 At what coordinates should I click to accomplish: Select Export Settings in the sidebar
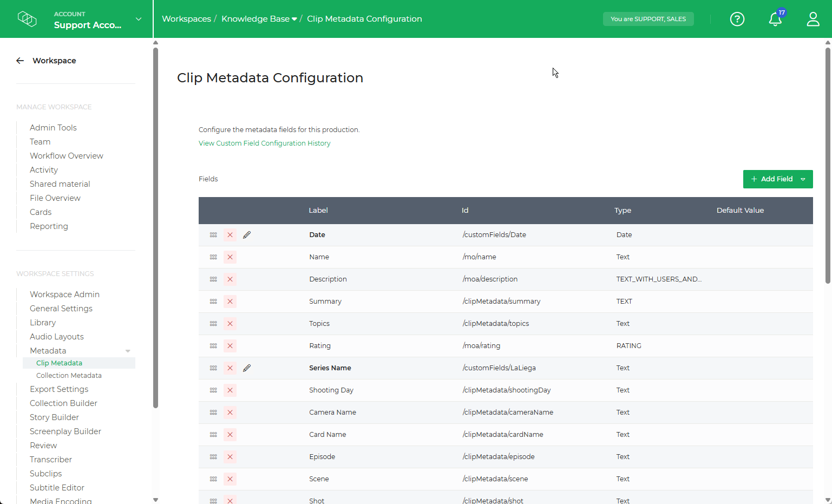click(59, 389)
